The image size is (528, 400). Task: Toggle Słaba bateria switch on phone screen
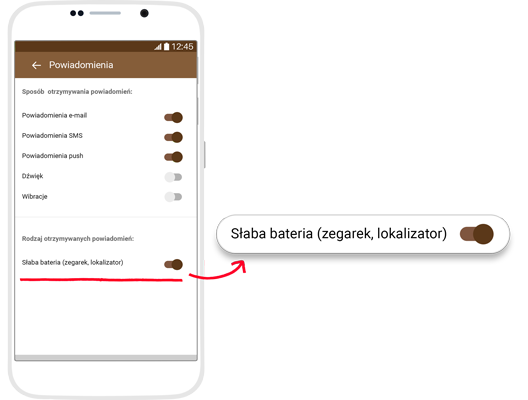173,264
